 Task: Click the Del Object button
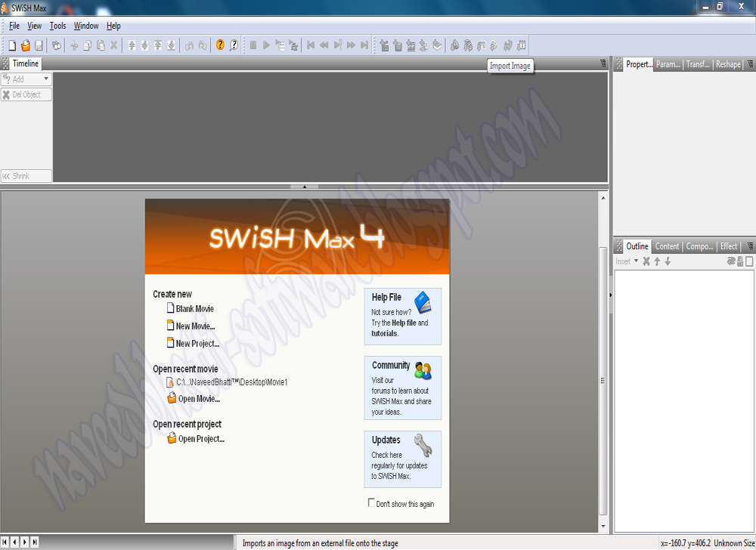[26, 94]
